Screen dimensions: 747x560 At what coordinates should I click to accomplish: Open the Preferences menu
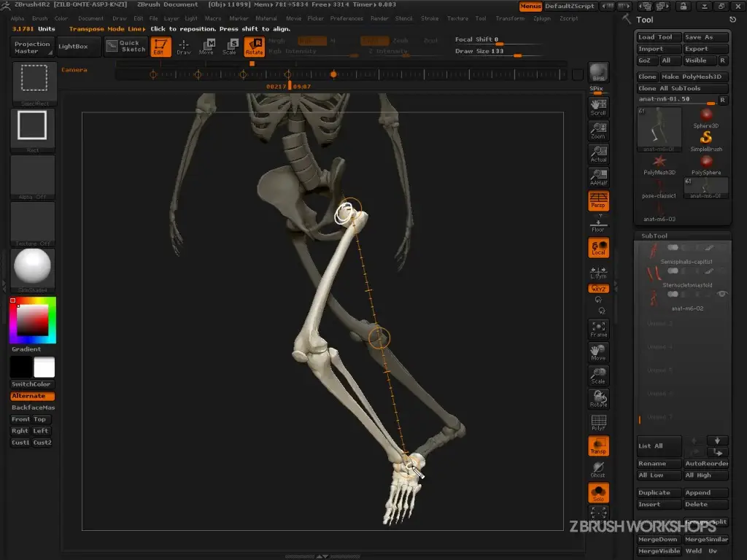346,18
